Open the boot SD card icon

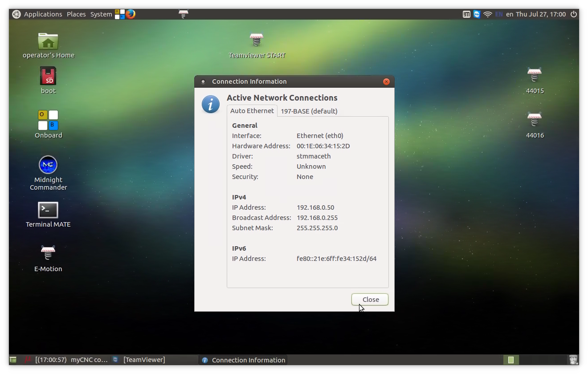pyautogui.click(x=48, y=76)
